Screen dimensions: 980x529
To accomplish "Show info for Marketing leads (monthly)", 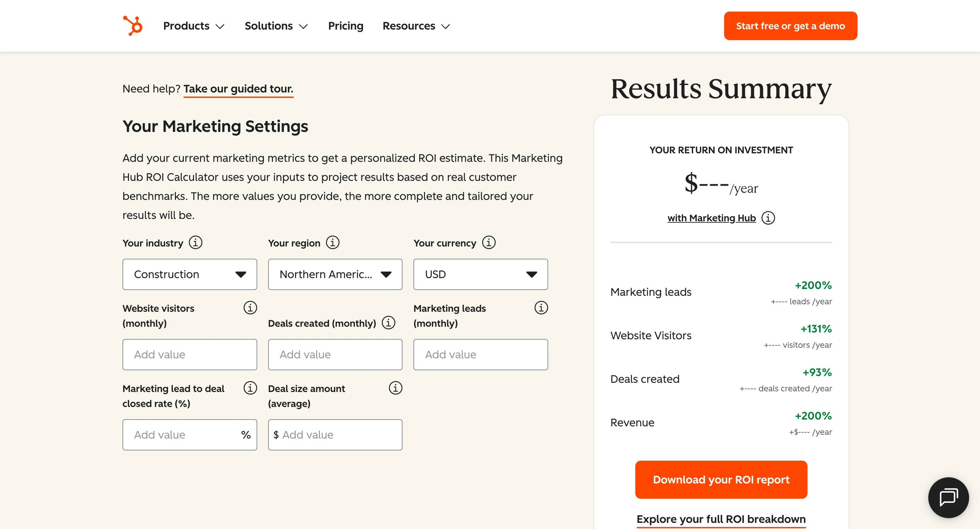I will click(541, 307).
